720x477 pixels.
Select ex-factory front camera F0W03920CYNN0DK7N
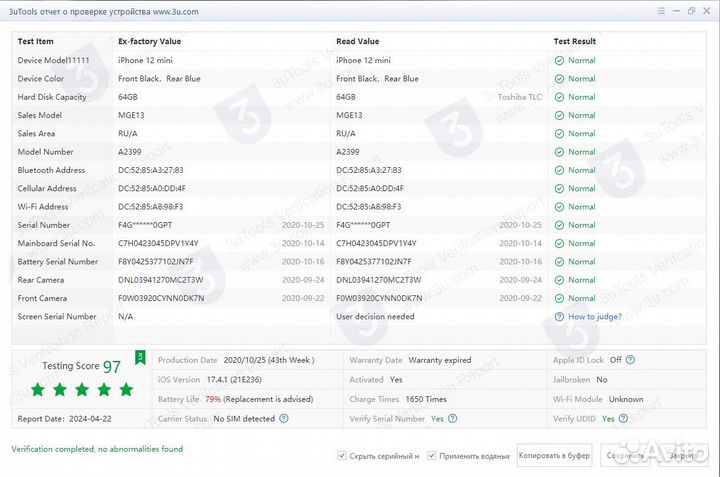click(x=161, y=298)
